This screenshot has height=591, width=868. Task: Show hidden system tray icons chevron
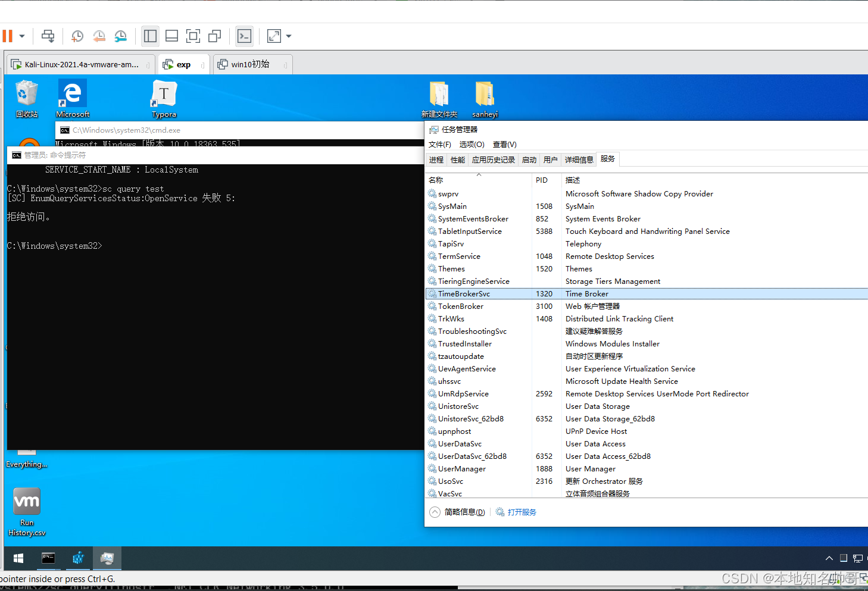pos(829,558)
